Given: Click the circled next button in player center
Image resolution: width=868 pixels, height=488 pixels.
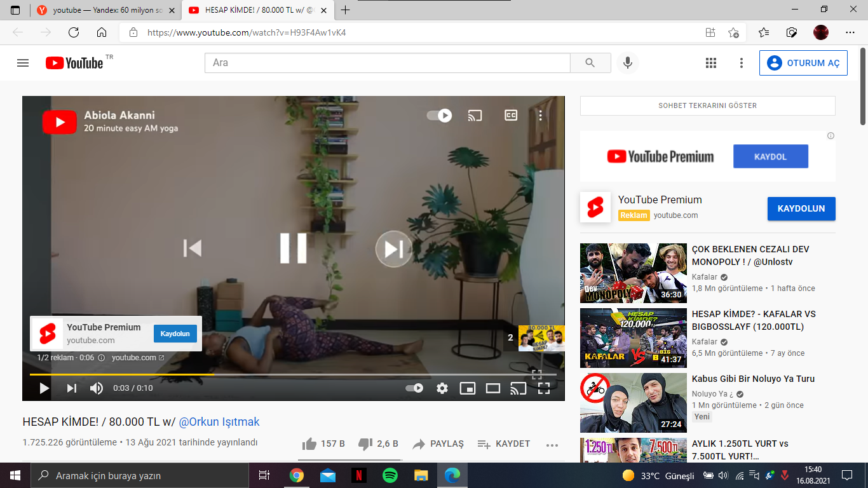Looking at the screenshot, I should [394, 248].
